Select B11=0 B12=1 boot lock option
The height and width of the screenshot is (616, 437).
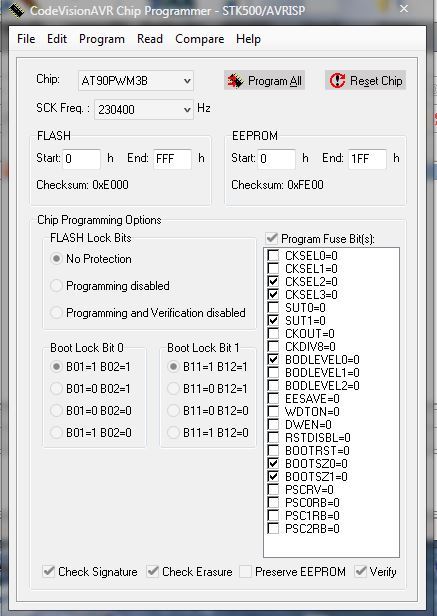pyautogui.click(x=173, y=389)
